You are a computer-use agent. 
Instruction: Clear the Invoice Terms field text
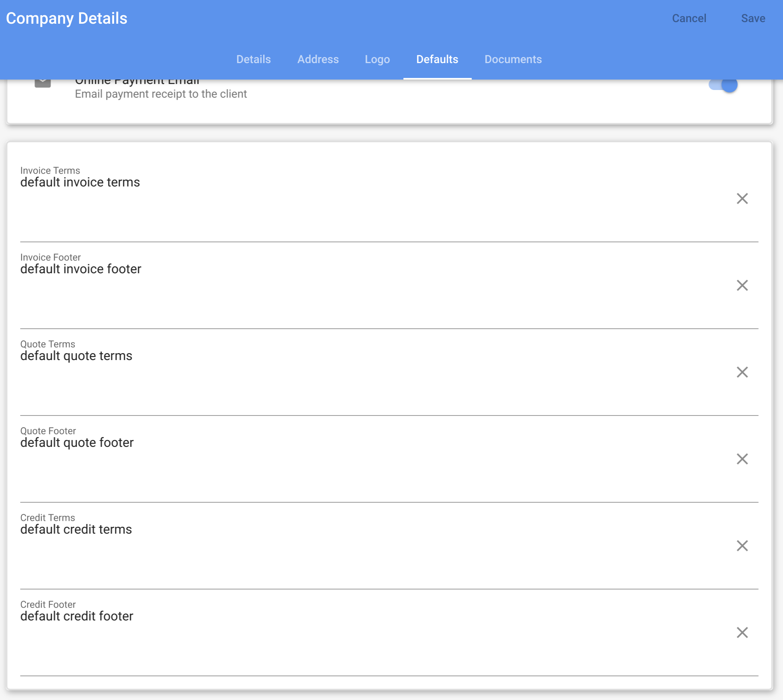pyautogui.click(x=742, y=199)
